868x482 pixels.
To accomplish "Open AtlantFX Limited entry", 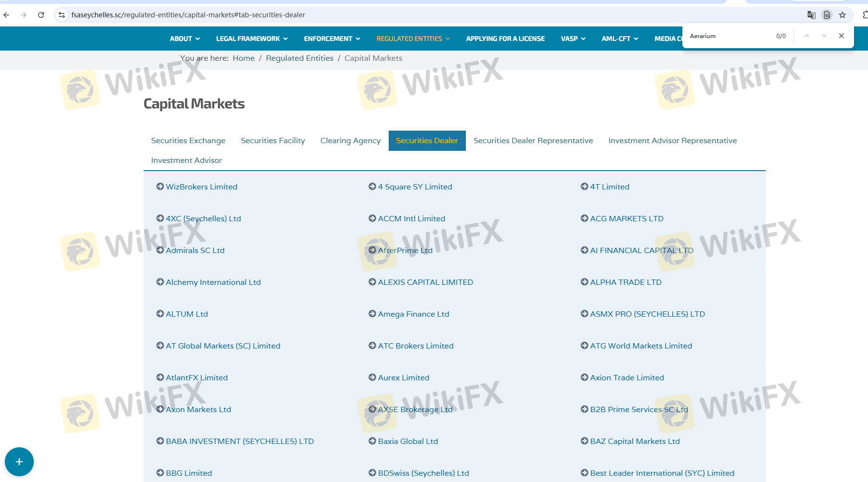I will [197, 377].
